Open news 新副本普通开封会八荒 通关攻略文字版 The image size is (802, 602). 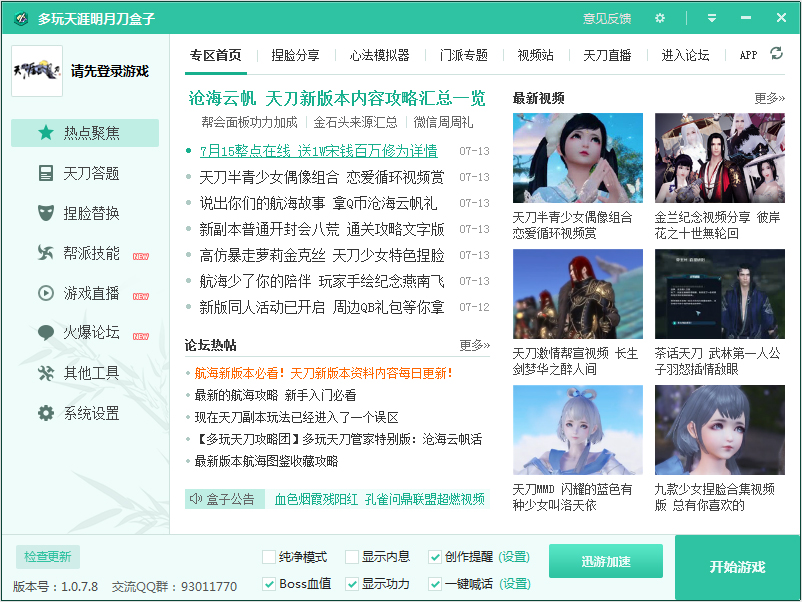click(322, 229)
